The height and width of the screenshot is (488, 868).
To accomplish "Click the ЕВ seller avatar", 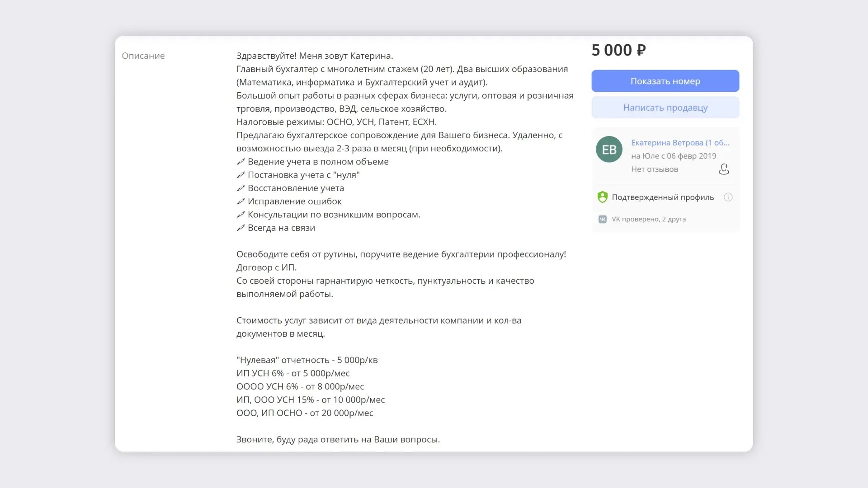I will [609, 149].
